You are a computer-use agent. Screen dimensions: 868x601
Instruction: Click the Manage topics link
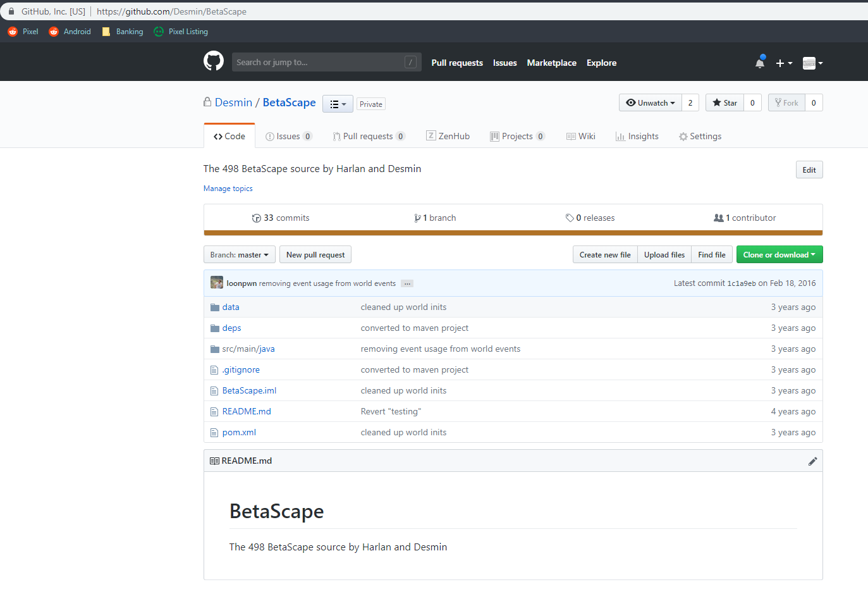tap(228, 189)
